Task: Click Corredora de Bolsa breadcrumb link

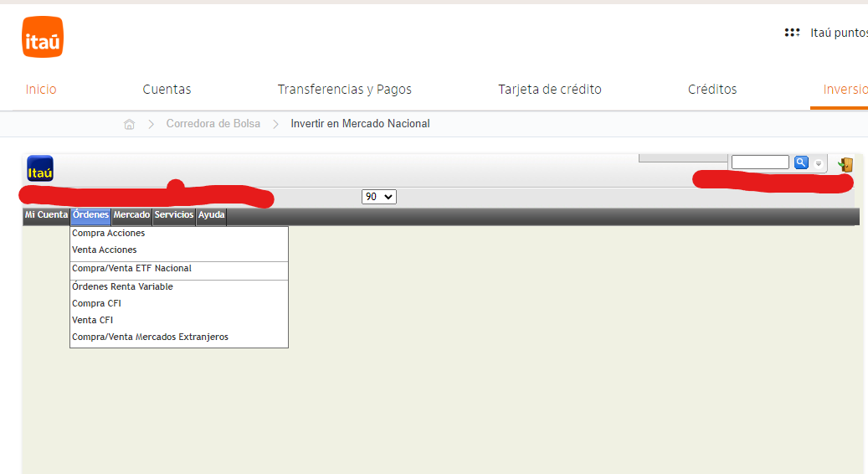Action: pos(213,124)
